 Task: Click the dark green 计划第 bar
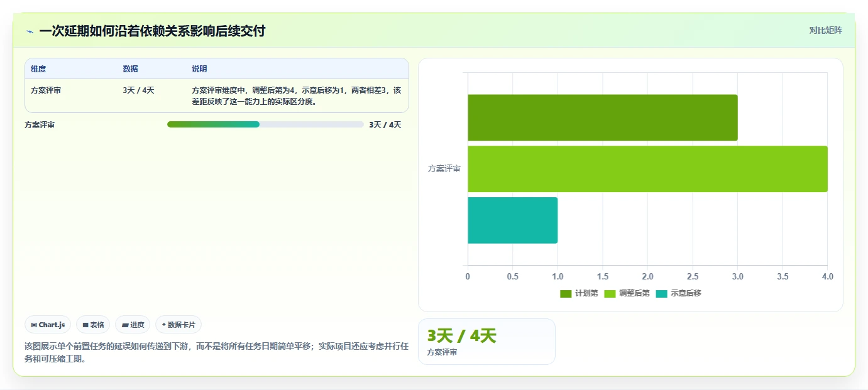(602, 117)
